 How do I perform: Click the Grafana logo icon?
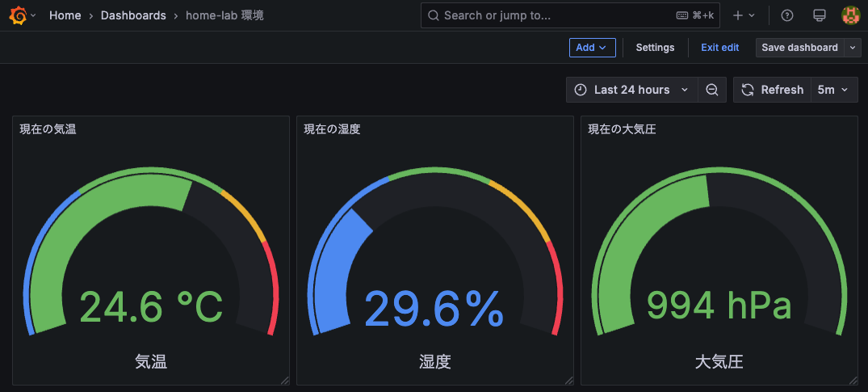18,15
